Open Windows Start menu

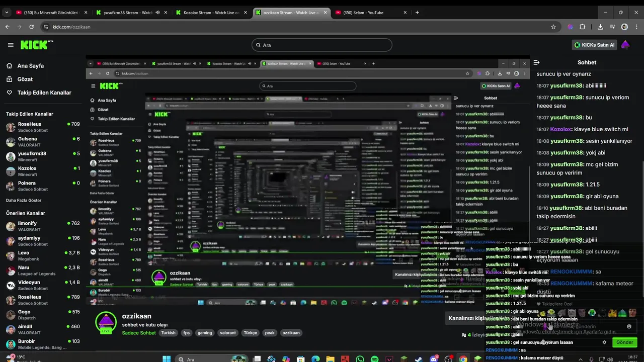click(x=167, y=359)
